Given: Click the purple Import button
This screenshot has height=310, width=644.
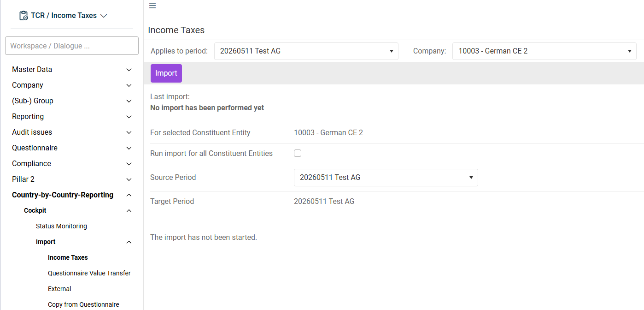Looking at the screenshot, I should click(x=166, y=73).
